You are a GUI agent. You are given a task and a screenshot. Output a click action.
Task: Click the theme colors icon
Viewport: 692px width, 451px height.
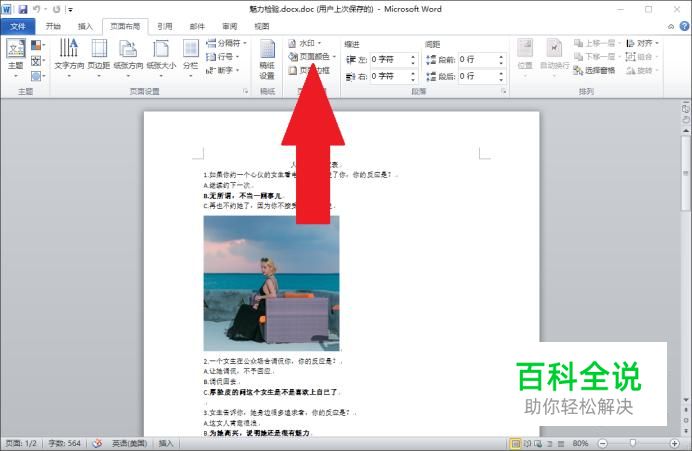[37, 45]
